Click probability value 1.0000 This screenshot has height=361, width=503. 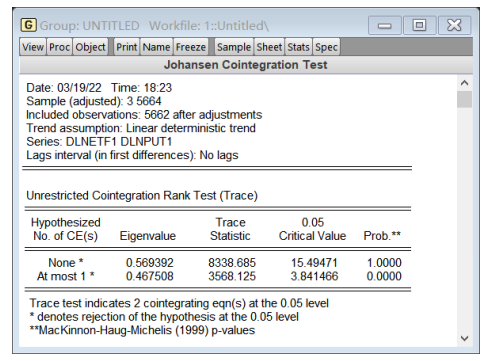(384, 263)
